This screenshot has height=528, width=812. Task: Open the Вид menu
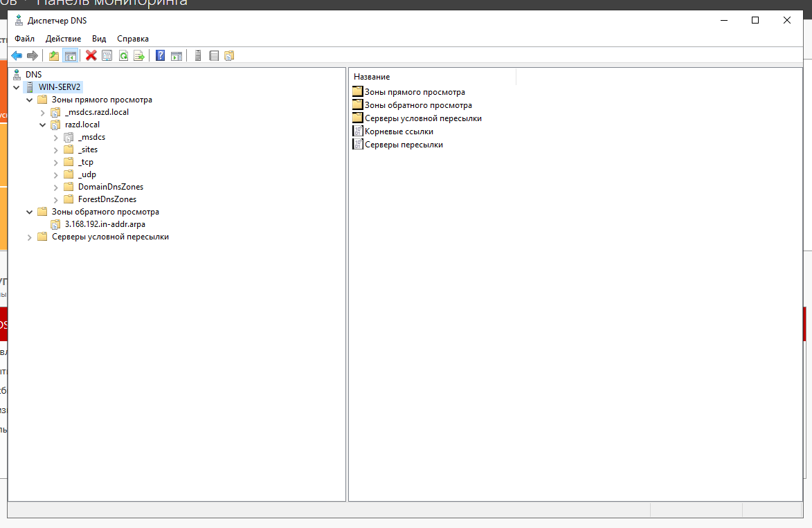pyautogui.click(x=99, y=39)
